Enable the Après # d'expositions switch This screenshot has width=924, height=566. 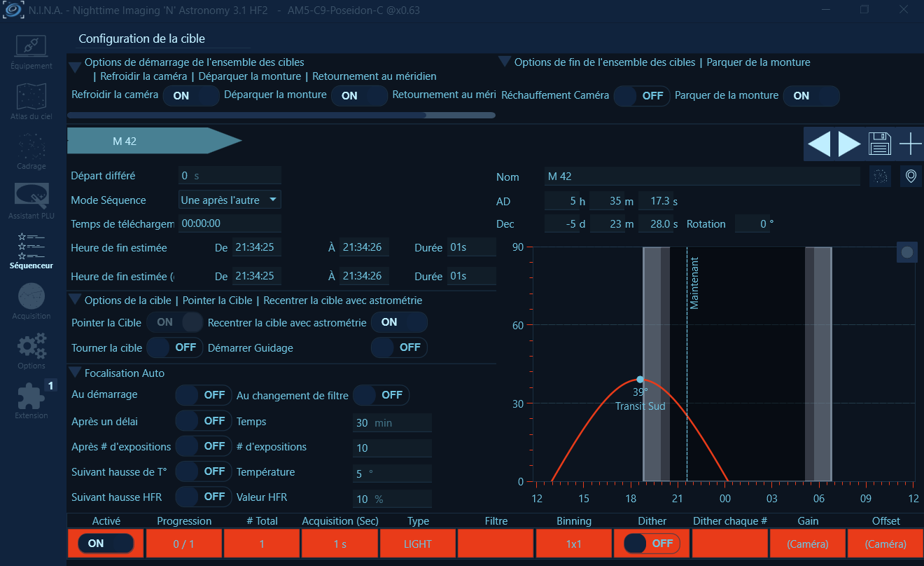pyautogui.click(x=203, y=446)
